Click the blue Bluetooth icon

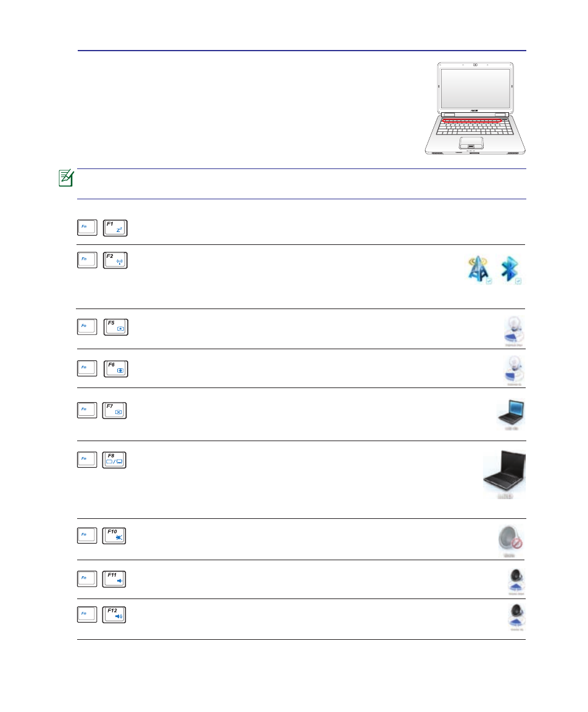510,270
